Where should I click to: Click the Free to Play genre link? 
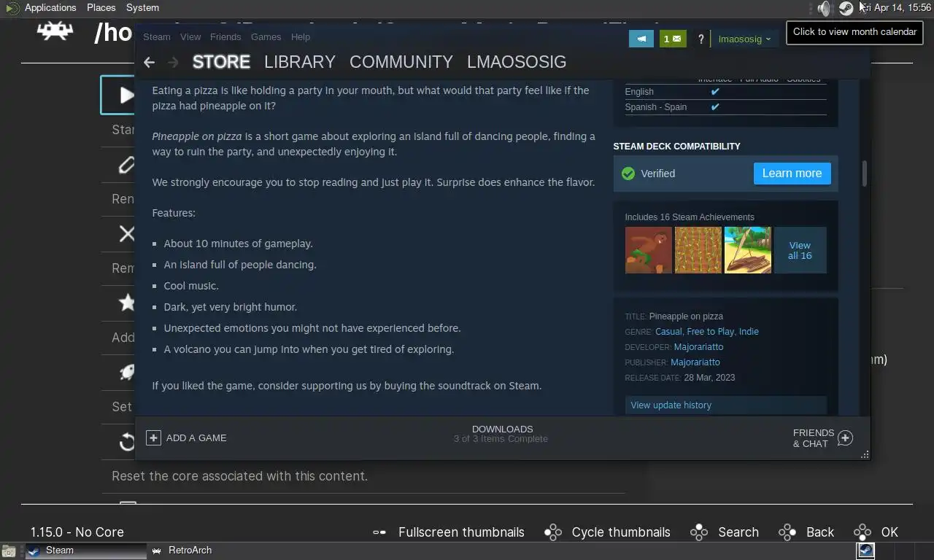pyautogui.click(x=711, y=332)
